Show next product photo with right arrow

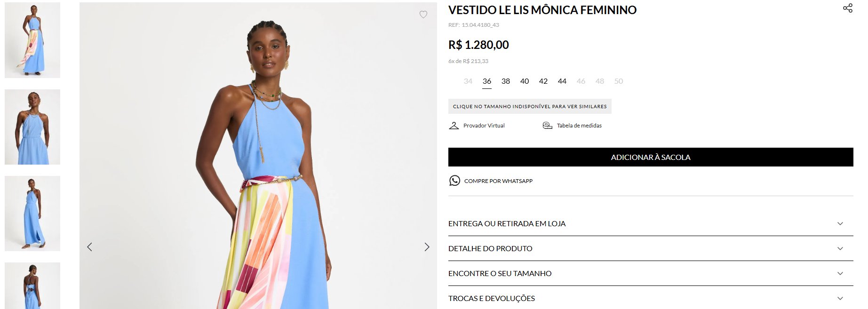coord(427,247)
